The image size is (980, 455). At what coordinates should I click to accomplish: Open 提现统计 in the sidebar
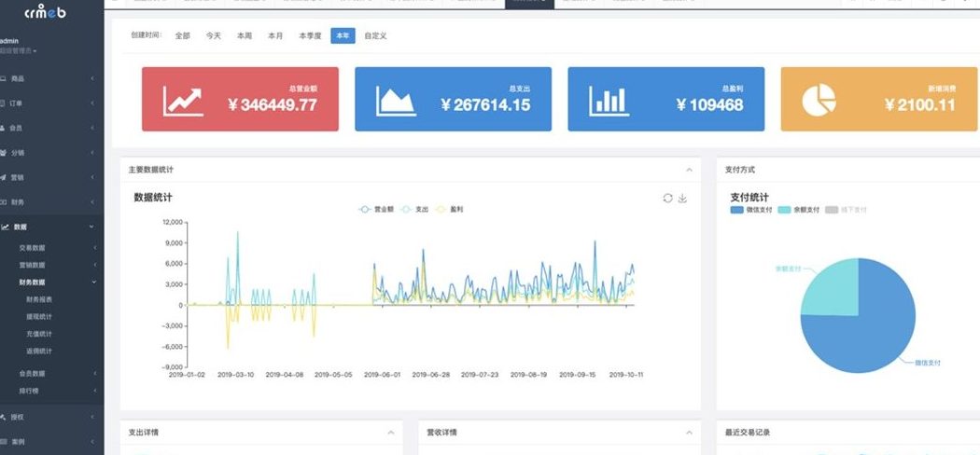point(39,316)
